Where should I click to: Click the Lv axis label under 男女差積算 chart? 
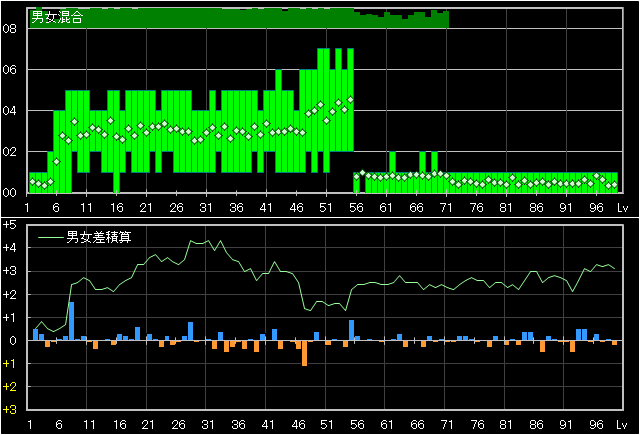pyautogui.click(x=621, y=425)
